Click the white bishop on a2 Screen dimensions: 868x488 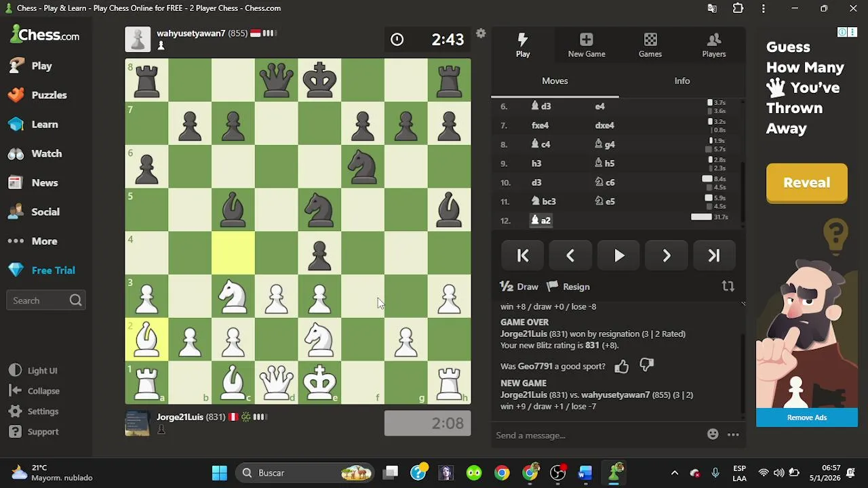146,340
